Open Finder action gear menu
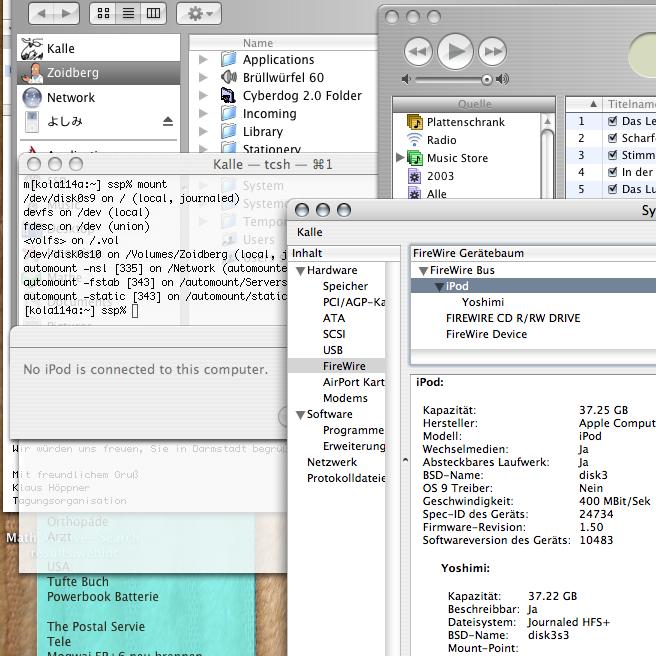 coord(198,13)
